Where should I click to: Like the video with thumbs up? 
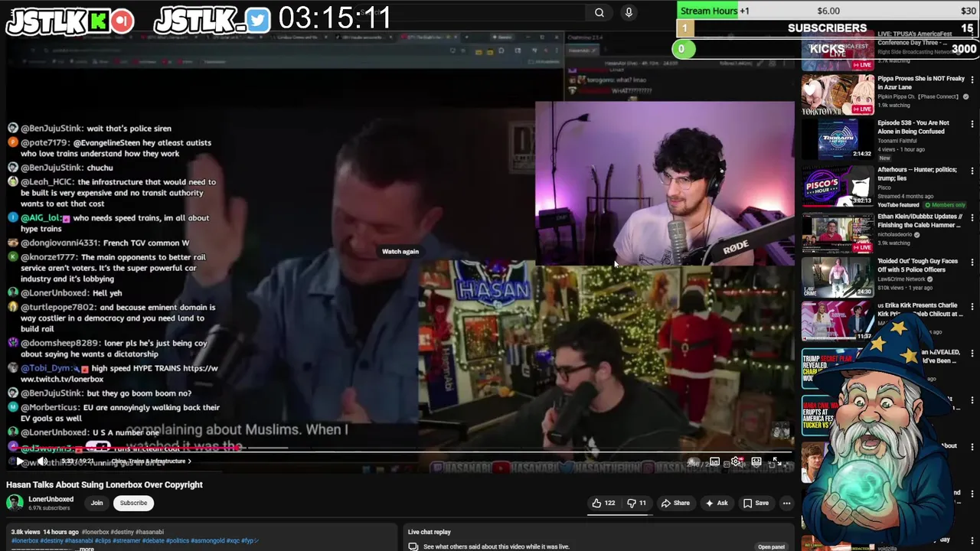point(603,503)
